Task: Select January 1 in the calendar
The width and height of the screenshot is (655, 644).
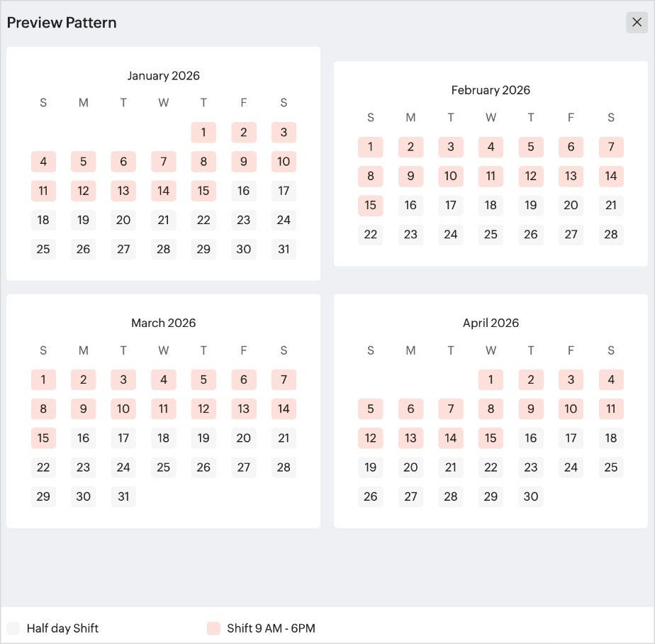Action: [203, 133]
